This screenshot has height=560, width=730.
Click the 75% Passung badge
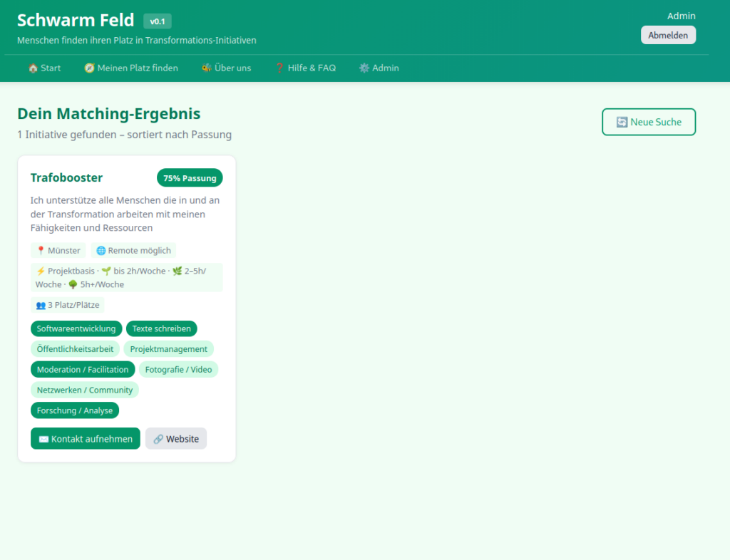click(190, 177)
